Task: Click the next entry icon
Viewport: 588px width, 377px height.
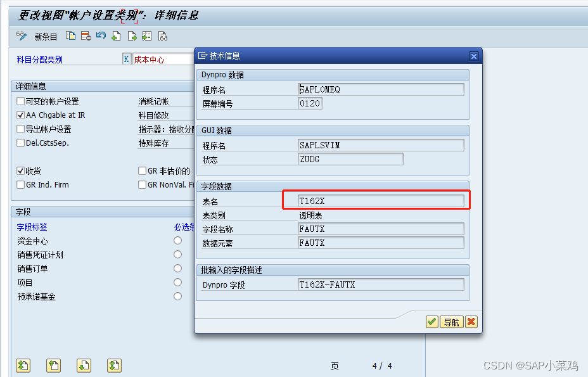Action: coord(131,36)
